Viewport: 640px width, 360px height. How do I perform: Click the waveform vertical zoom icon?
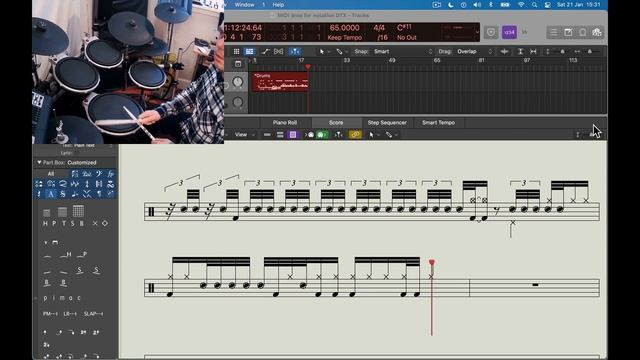504,51
